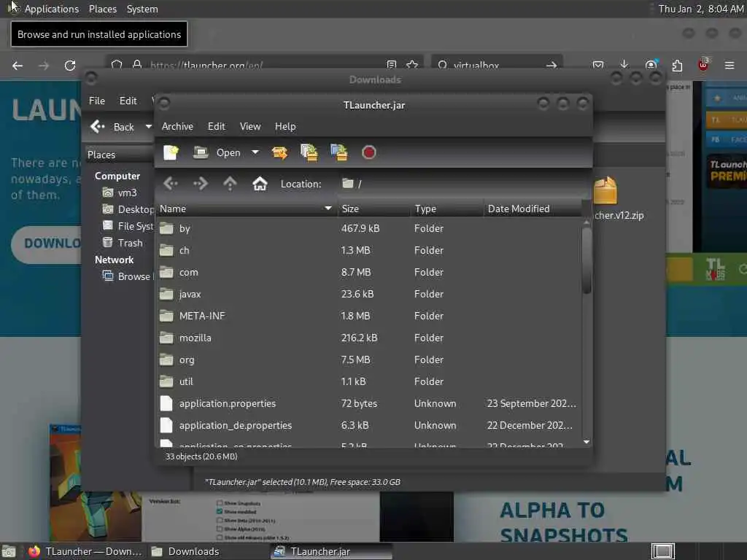This screenshot has width=747, height=560.
Task: Open the Edit menu in TLauncher.jar window
Action: [216, 126]
